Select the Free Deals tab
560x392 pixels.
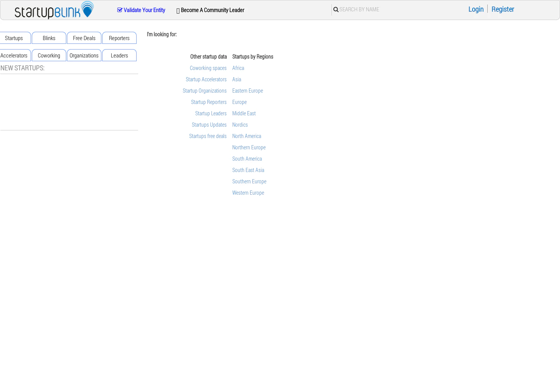point(84,38)
